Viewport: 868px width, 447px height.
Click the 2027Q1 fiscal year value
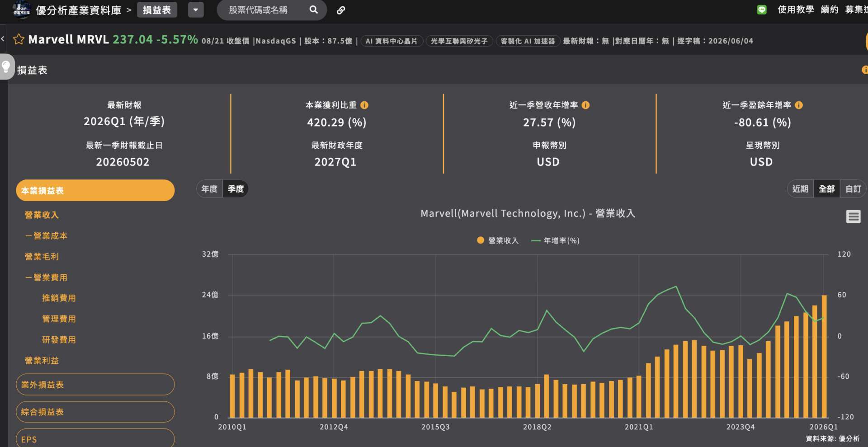click(335, 162)
